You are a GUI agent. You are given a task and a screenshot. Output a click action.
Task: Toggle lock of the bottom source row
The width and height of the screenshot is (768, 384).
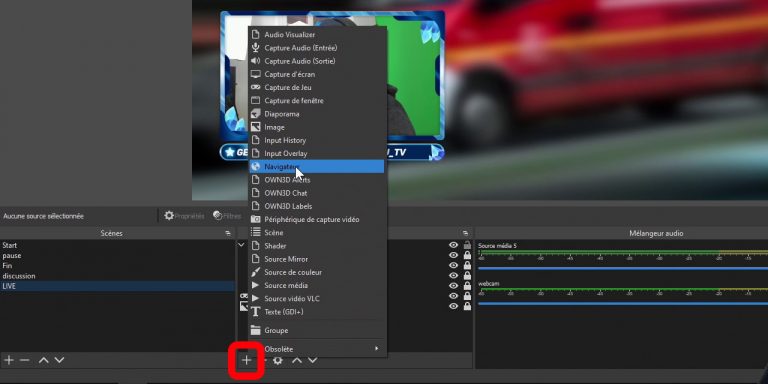pyautogui.click(x=467, y=306)
